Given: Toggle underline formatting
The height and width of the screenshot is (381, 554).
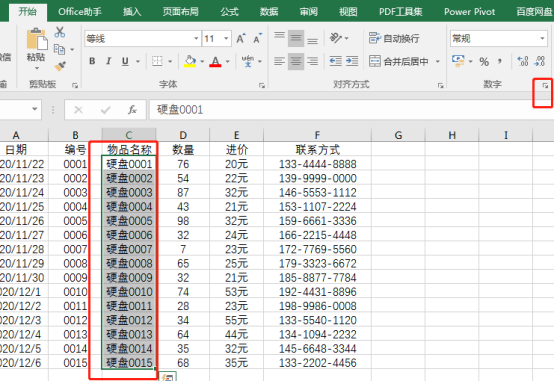Looking at the screenshot, I should tap(125, 61).
